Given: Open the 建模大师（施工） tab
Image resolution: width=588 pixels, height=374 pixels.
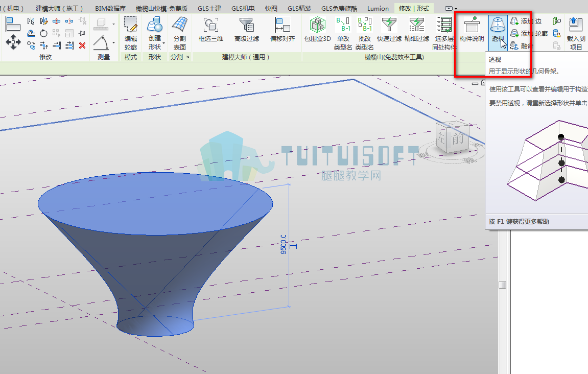Looking at the screenshot, I should [59, 8].
